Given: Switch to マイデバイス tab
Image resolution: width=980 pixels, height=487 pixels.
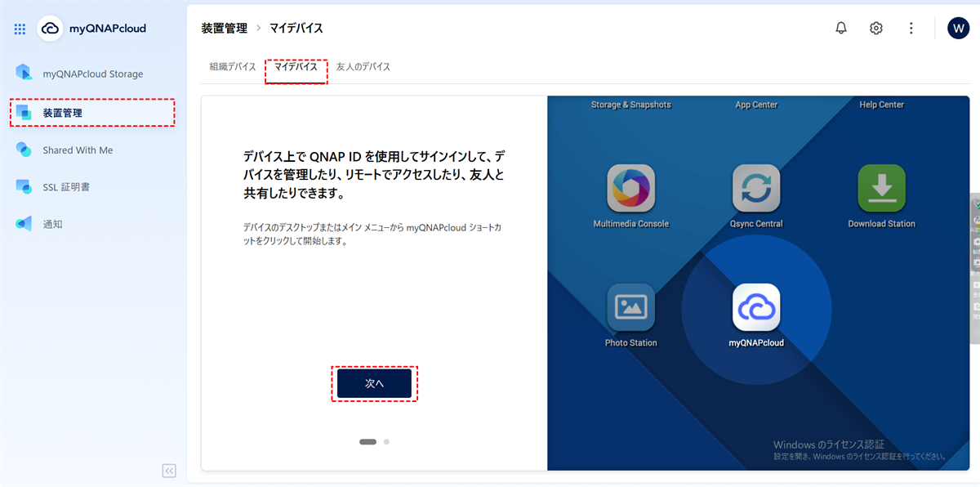Looking at the screenshot, I should 296,67.
